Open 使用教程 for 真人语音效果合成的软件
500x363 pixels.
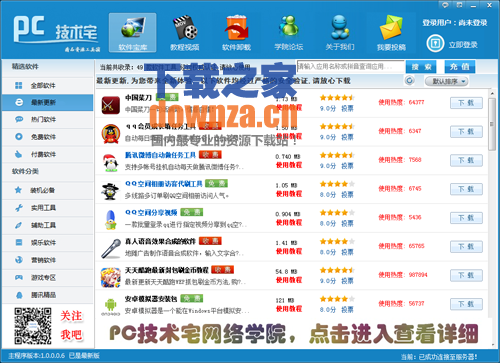[289, 251]
